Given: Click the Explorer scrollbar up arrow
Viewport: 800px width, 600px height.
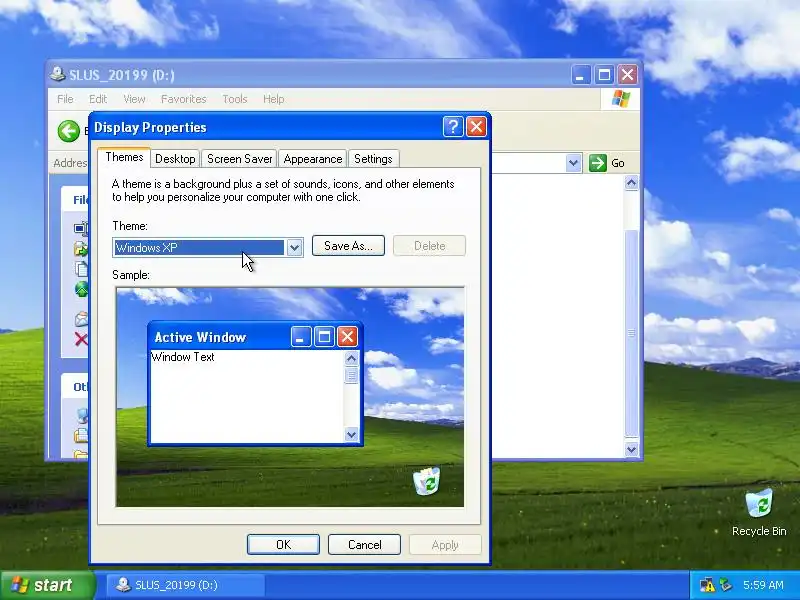Looking at the screenshot, I should coord(631,183).
